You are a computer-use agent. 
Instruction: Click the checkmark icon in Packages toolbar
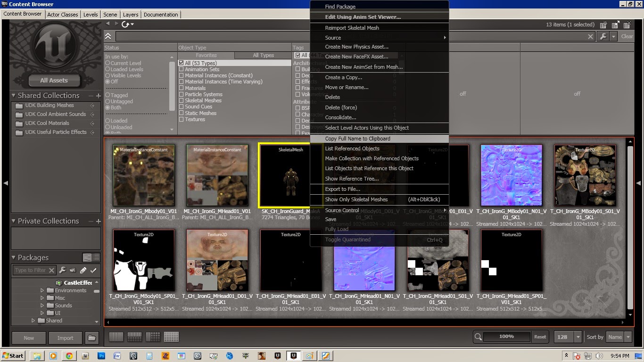tap(93, 270)
